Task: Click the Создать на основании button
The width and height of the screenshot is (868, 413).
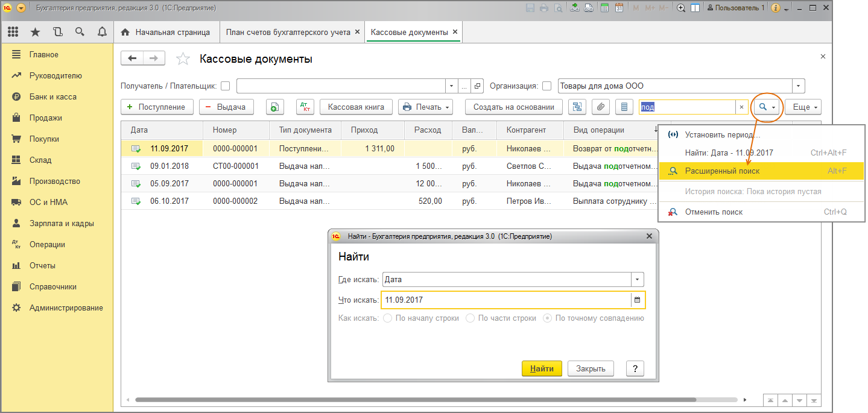Action: 513,107
